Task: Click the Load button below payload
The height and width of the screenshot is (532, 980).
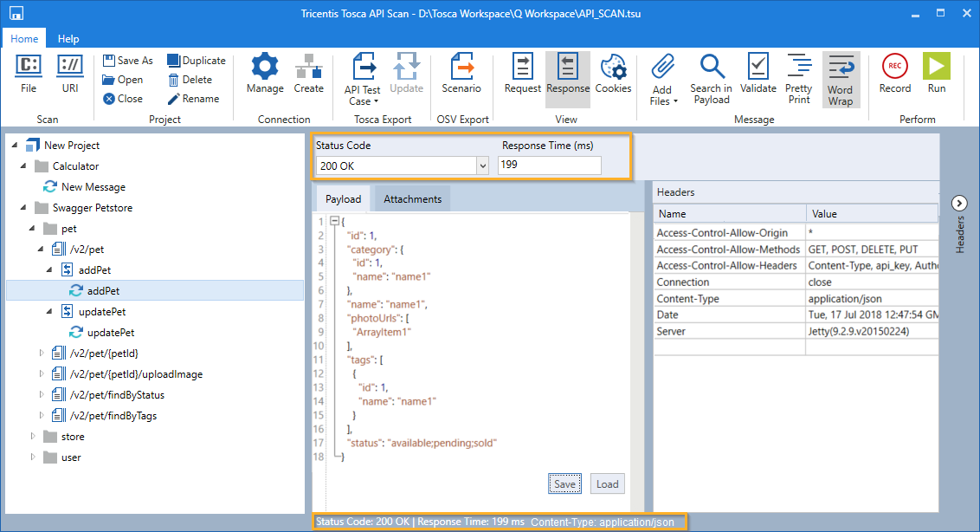Action: coord(607,484)
